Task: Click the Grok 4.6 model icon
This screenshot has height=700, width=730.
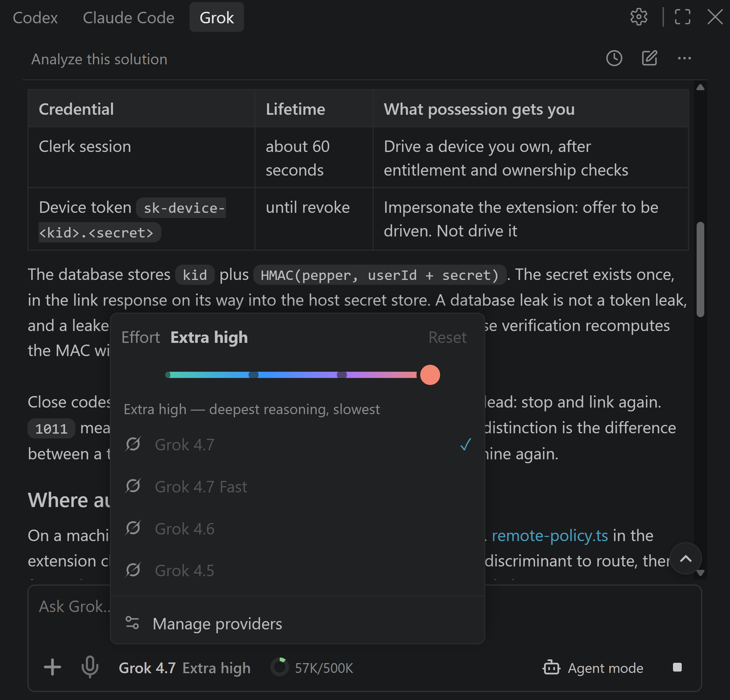Action: pyautogui.click(x=132, y=528)
